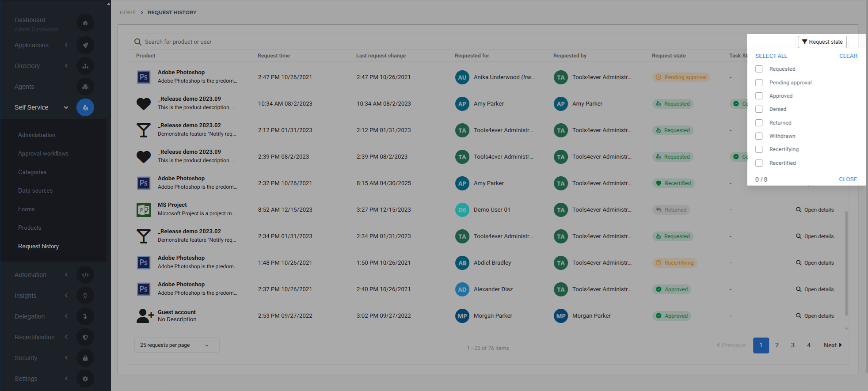868x391 pixels.
Task: Toggle the Request state filter dropdown
Action: tap(822, 42)
